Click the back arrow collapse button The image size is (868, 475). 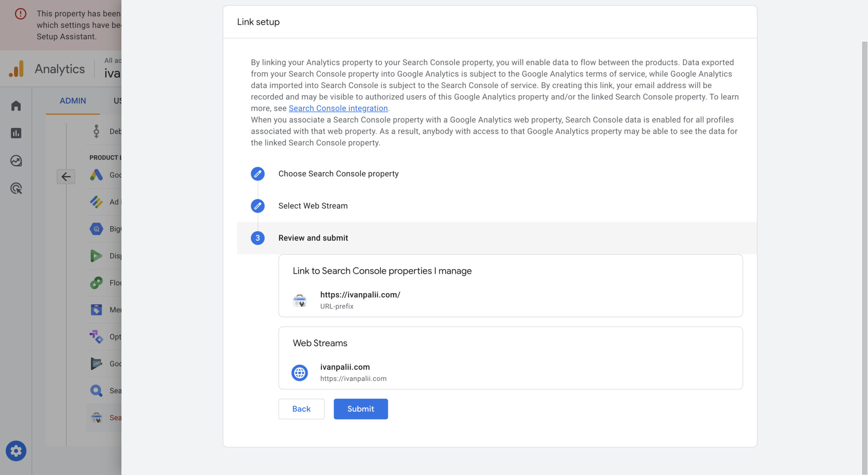(66, 176)
